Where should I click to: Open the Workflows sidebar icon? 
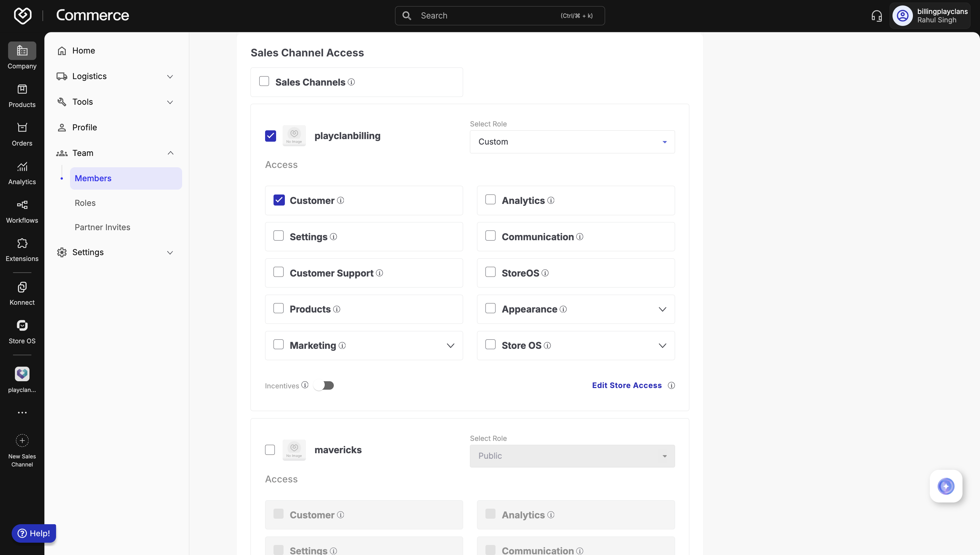click(22, 205)
